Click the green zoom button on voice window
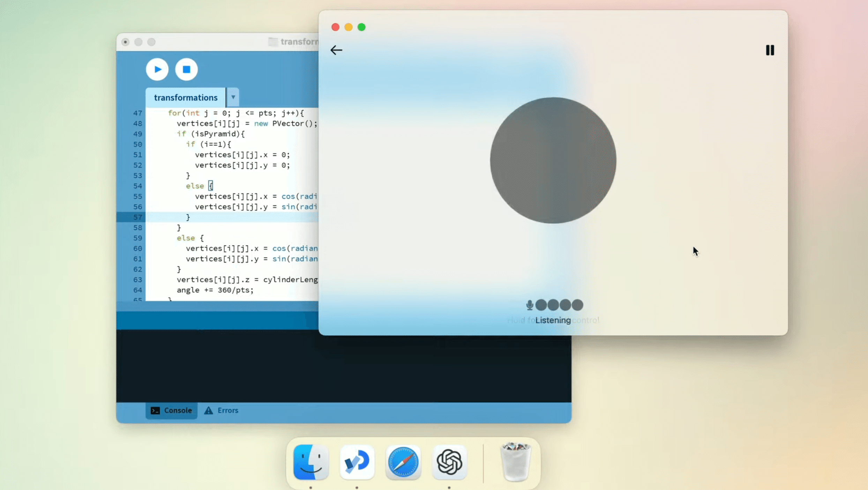The width and height of the screenshot is (868, 490). [x=361, y=27]
